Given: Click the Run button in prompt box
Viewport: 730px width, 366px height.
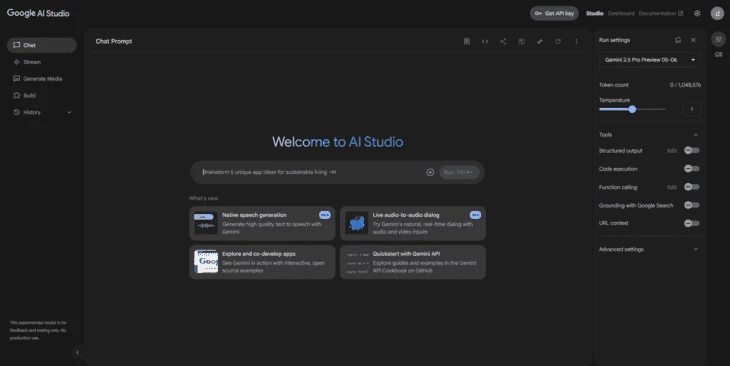Looking at the screenshot, I should (x=459, y=172).
